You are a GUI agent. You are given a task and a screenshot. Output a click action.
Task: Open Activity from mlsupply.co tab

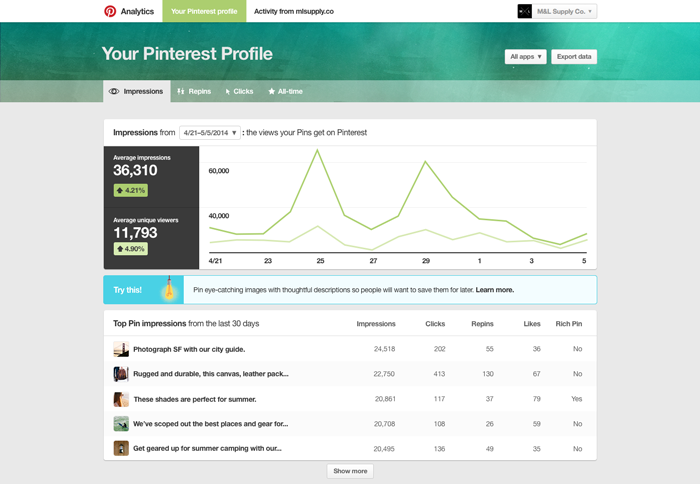[x=293, y=11]
